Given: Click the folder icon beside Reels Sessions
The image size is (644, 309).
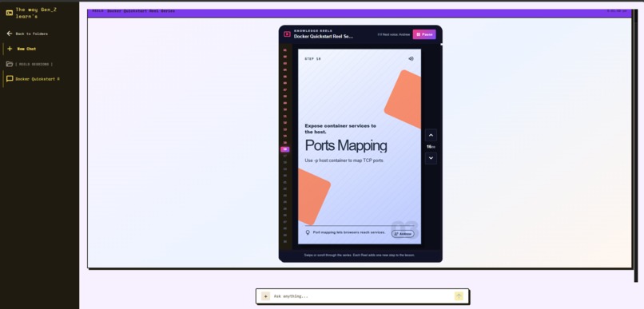Looking at the screenshot, I should coord(9,64).
